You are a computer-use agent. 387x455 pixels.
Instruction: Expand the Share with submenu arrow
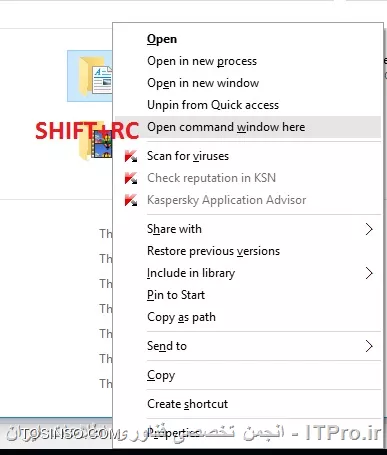pos(369,229)
